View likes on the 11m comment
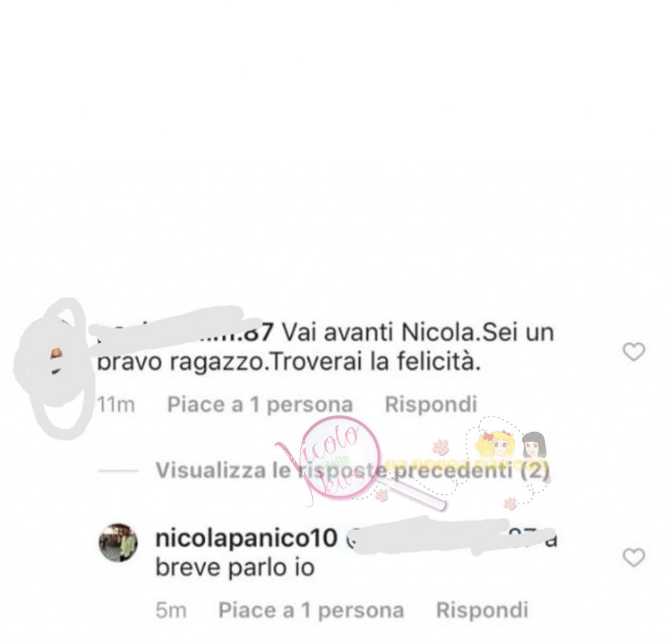The height and width of the screenshot is (644, 670). (x=260, y=404)
